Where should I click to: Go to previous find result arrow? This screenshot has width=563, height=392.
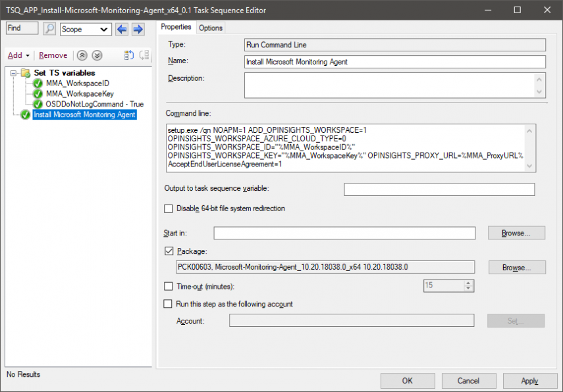click(x=122, y=29)
